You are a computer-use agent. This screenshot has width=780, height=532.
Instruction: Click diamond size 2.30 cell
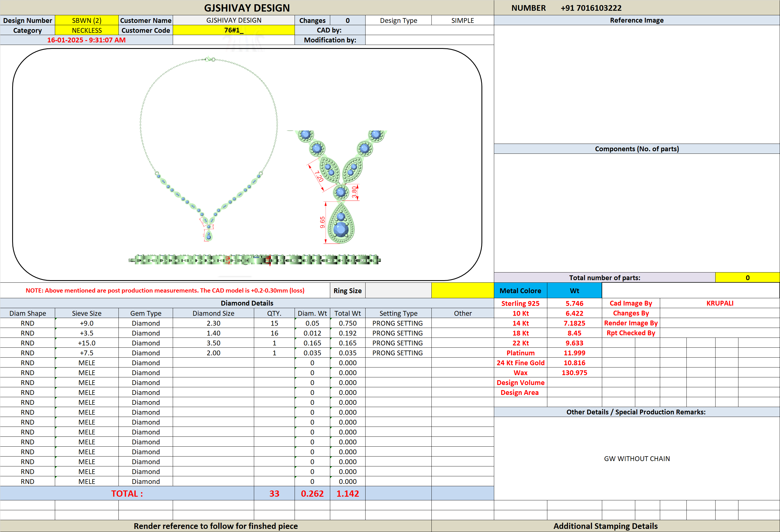(x=213, y=323)
